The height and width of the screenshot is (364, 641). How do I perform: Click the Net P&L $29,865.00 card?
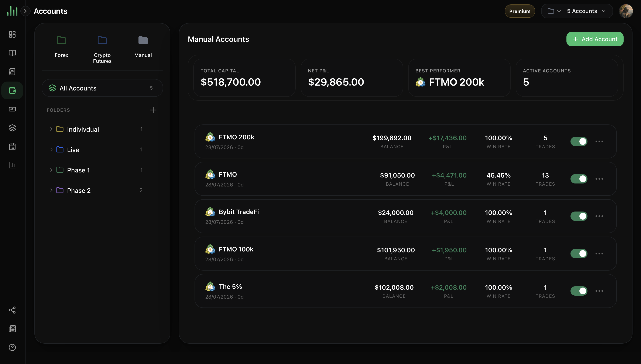point(352,78)
